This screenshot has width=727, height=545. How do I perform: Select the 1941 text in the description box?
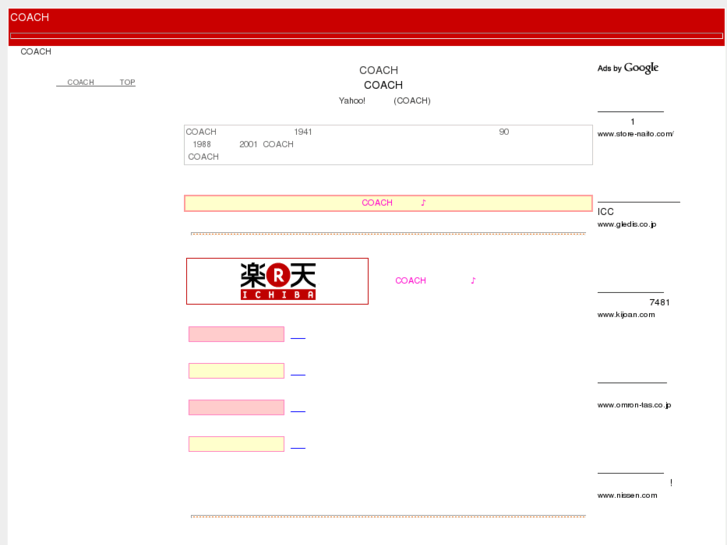click(303, 132)
